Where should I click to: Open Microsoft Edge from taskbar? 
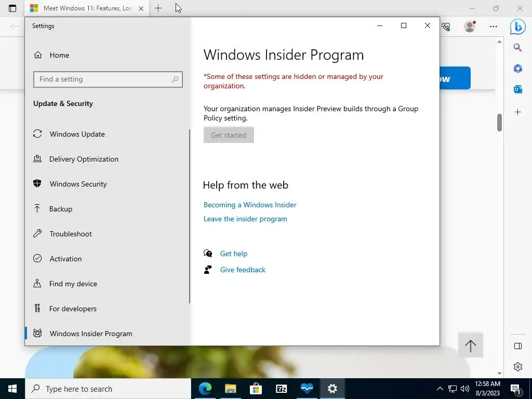coord(205,389)
